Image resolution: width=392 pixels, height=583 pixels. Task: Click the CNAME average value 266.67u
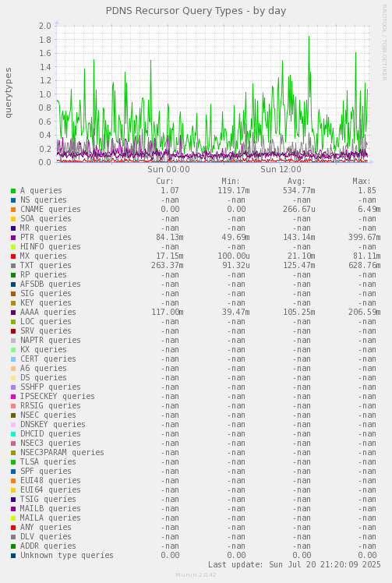click(298, 210)
